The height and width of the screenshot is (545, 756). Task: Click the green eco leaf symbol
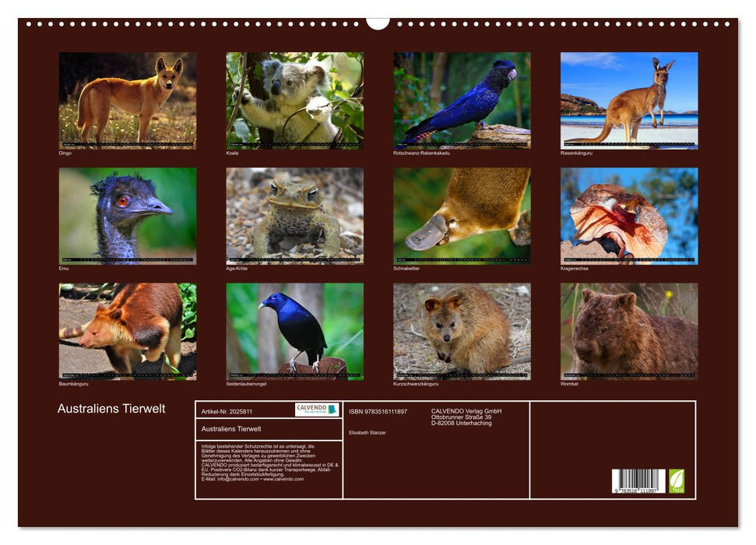click(675, 480)
